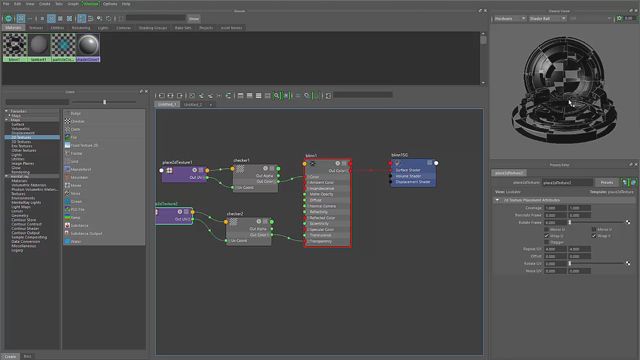The image size is (640, 360).
Task: Click the green circular icon in browser toolbar
Action: pyautogui.click(x=8, y=19)
